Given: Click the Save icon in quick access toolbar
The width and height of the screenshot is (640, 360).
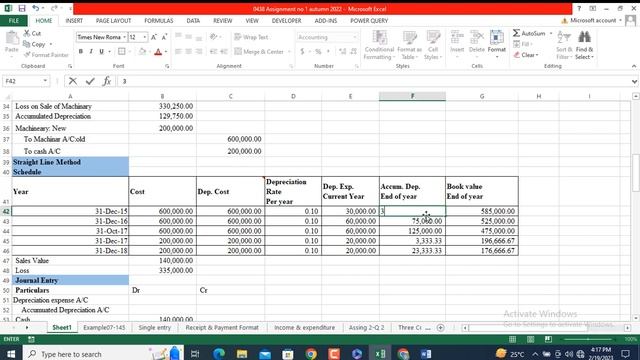Looking at the screenshot, I should coord(22,8).
